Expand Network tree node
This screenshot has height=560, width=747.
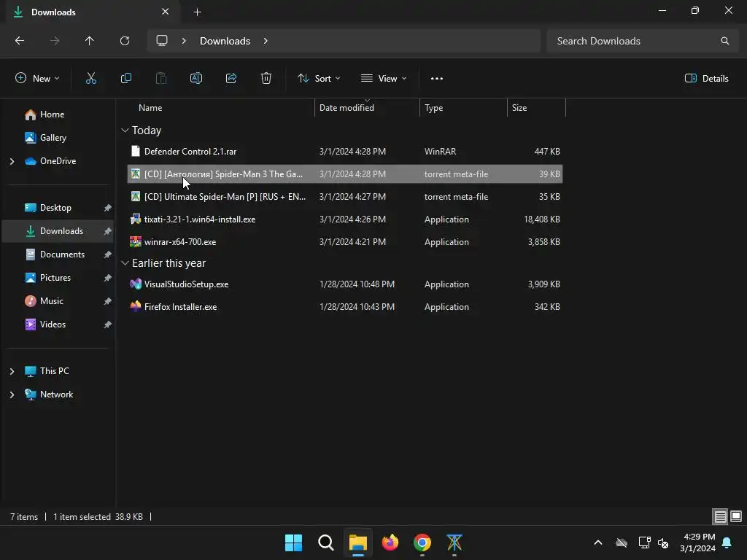(x=12, y=394)
